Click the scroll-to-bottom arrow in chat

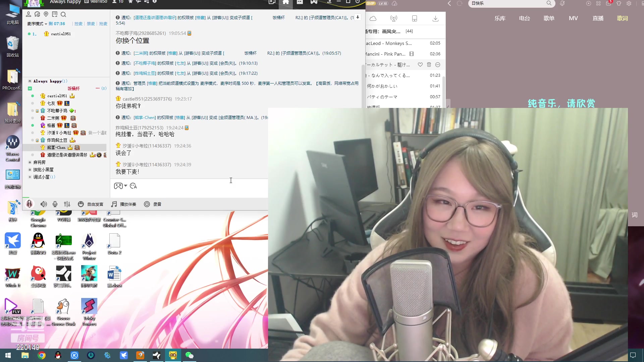[358, 17]
